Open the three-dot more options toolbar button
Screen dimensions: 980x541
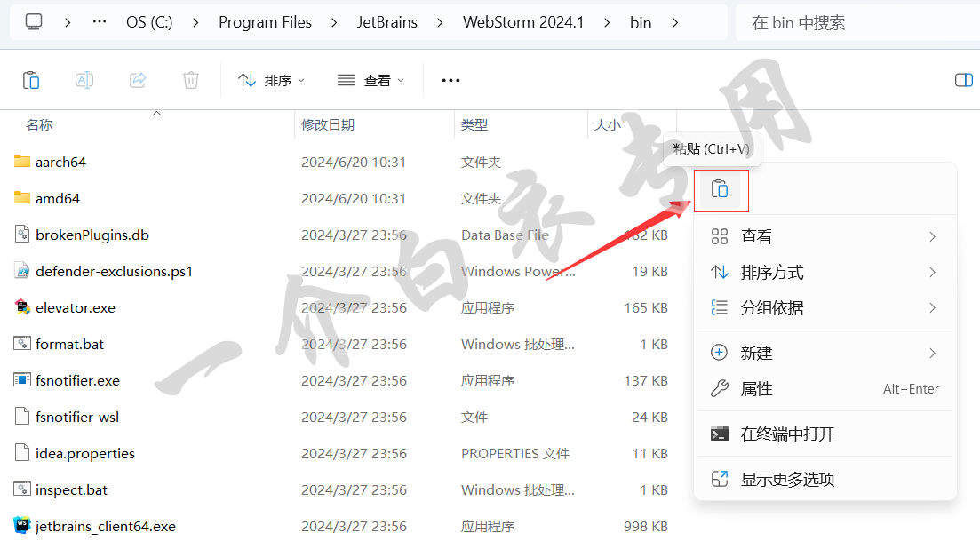450,80
